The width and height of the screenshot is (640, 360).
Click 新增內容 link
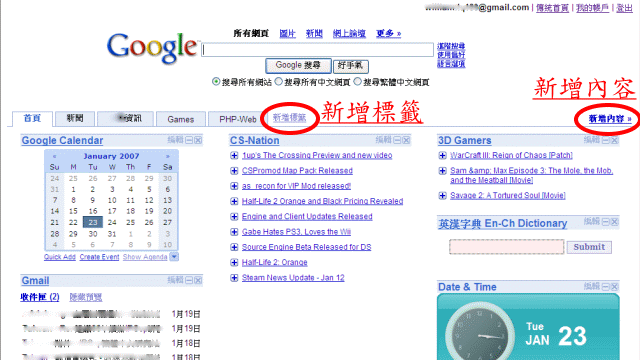point(610,119)
